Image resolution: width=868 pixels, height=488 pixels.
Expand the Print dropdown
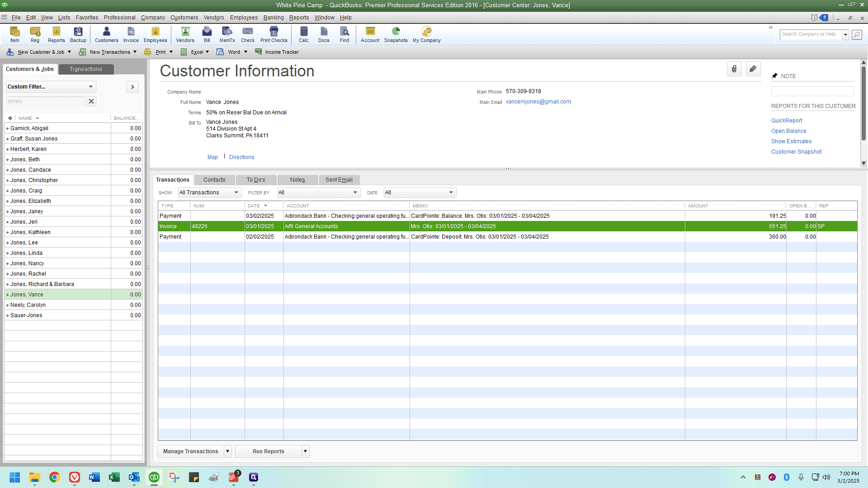coord(171,52)
